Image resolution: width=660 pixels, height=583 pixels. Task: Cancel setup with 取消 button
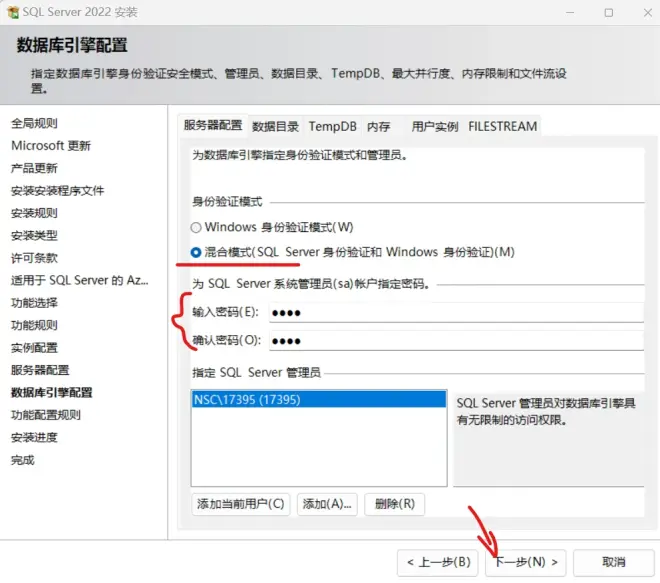(x=613, y=562)
